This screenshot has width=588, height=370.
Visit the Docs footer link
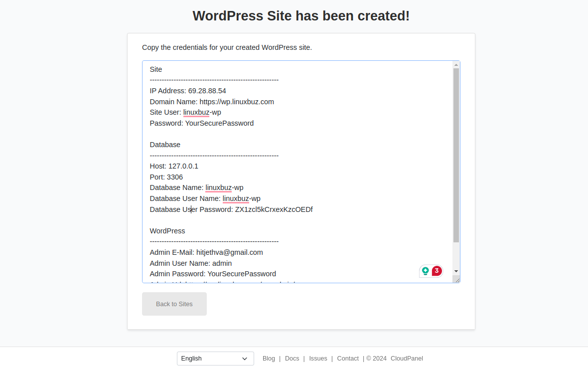[x=292, y=359]
